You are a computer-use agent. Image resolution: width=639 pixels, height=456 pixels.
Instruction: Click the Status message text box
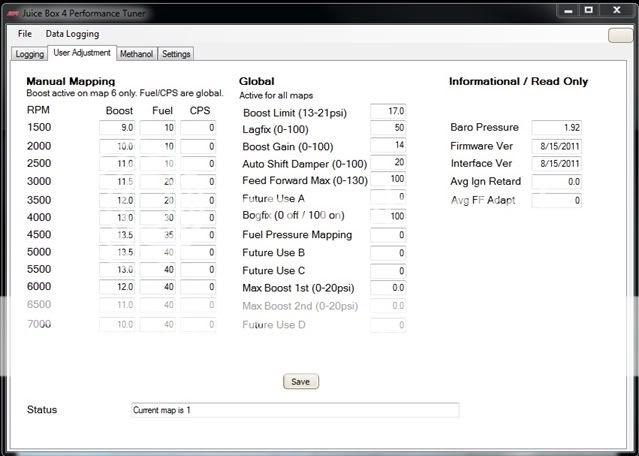295,410
